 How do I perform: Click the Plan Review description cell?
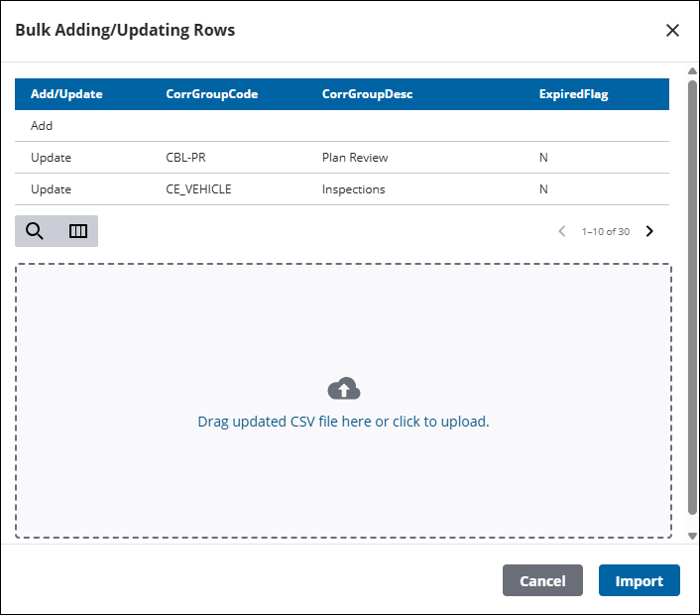[355, 158]
